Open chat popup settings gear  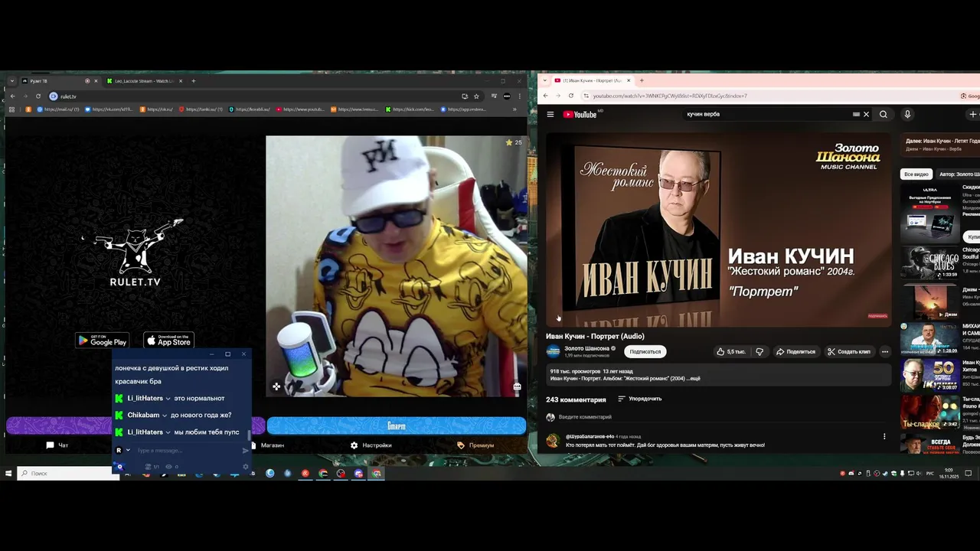tap(246, 466)
